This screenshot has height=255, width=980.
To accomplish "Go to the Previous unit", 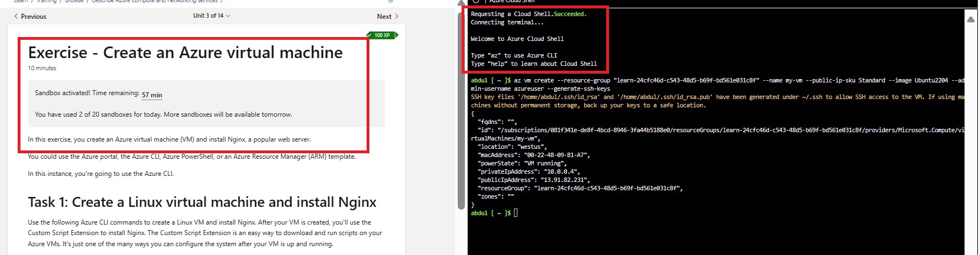I will 30,17.
